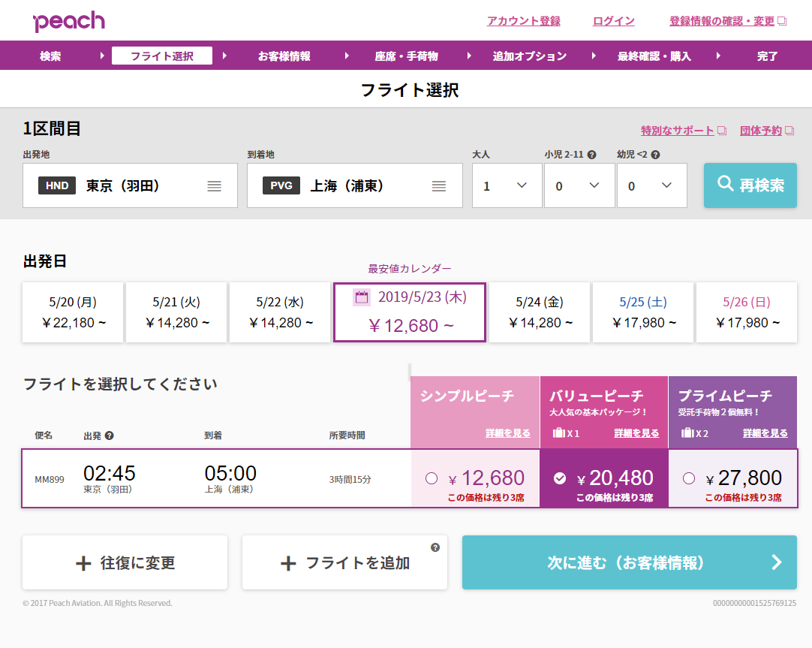Click external link icon beside 特別なサポート
The height and width of the screenshot is (648, 812).
(x=722, y=131)
